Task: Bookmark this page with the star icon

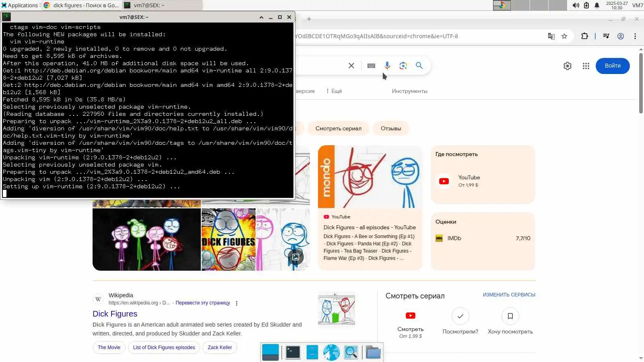Action: point(564,36)
